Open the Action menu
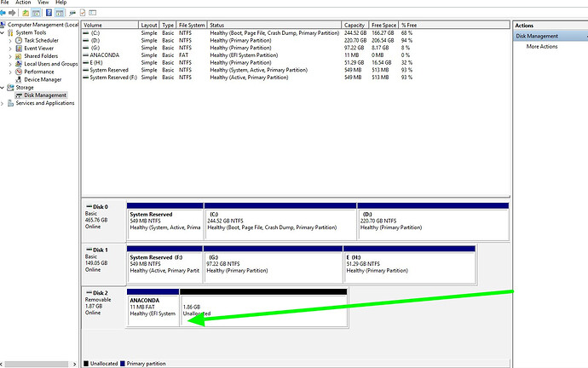Viewport: 588px width, 368px height. tap(23, 3)
